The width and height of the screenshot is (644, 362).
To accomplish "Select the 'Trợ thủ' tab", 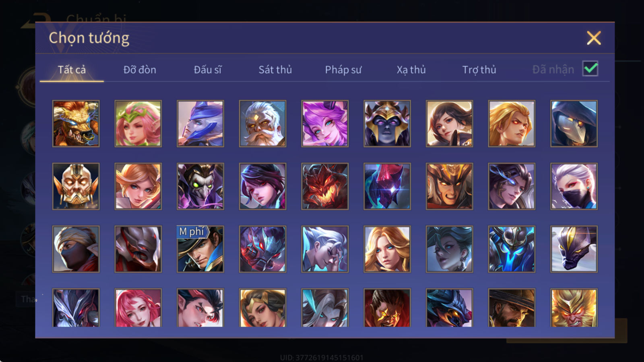I will click(479, 70).
